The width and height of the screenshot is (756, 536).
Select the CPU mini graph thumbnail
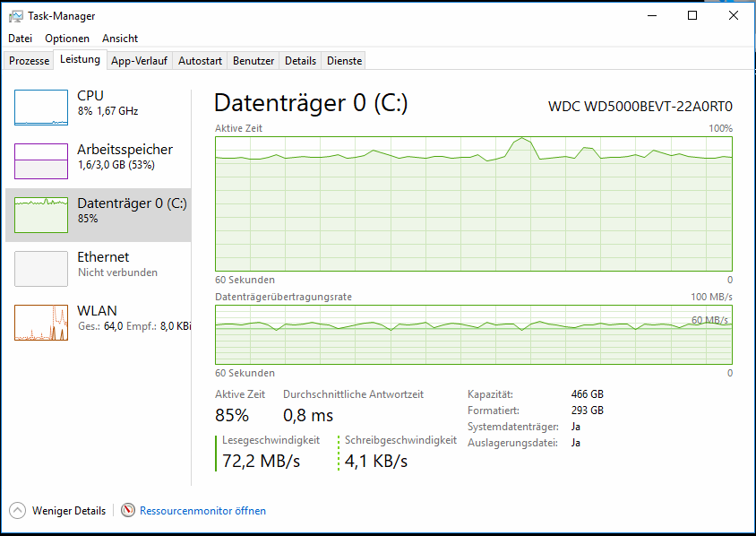tap(40, 108)
